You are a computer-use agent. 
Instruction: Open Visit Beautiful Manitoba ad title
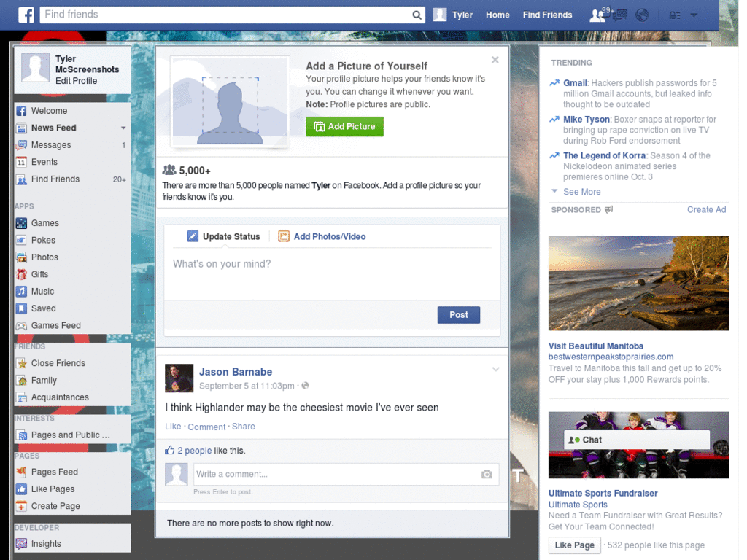pos(596,346)
